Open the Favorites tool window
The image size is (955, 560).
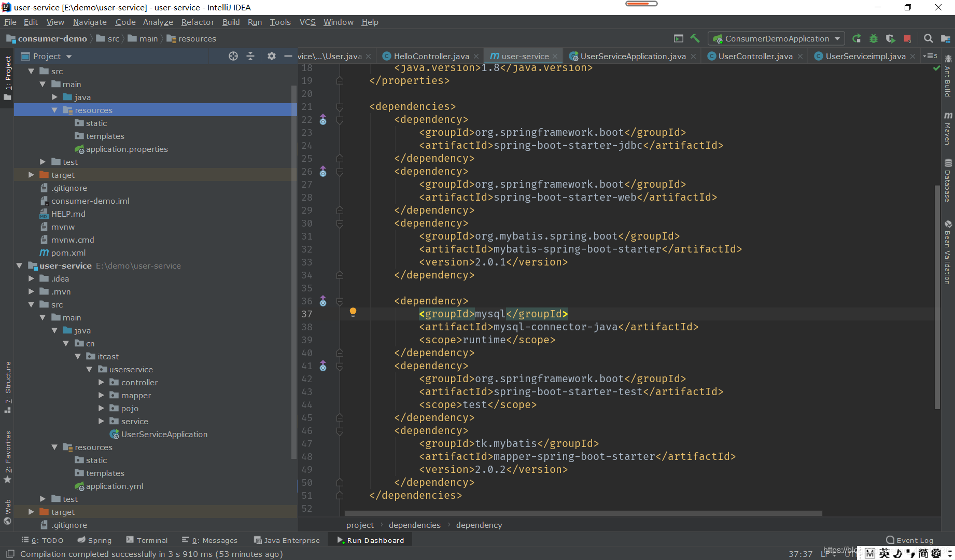[x=7, y=457]
